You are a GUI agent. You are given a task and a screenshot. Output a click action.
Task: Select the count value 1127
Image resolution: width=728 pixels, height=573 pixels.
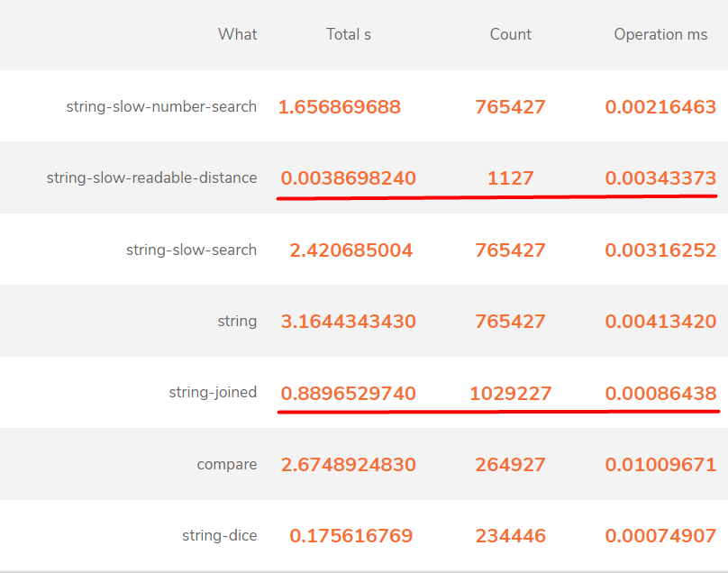point(510,178)
